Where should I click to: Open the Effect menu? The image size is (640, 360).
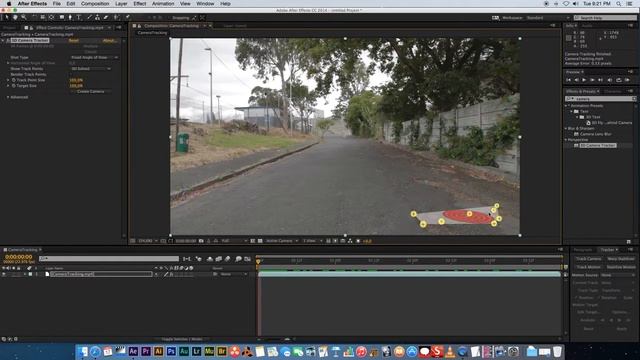(140, 4)
